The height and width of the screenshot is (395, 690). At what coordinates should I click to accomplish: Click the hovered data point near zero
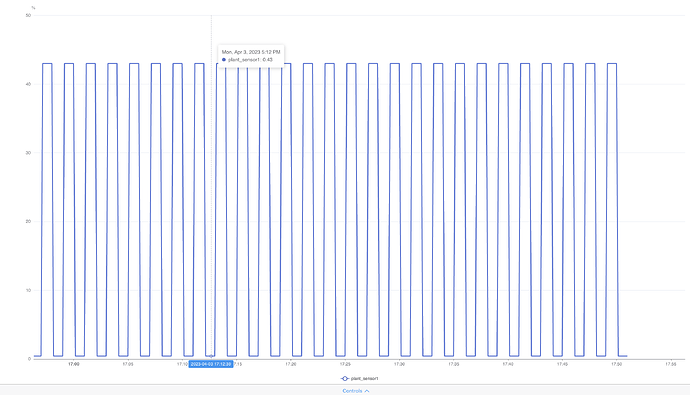211,356
